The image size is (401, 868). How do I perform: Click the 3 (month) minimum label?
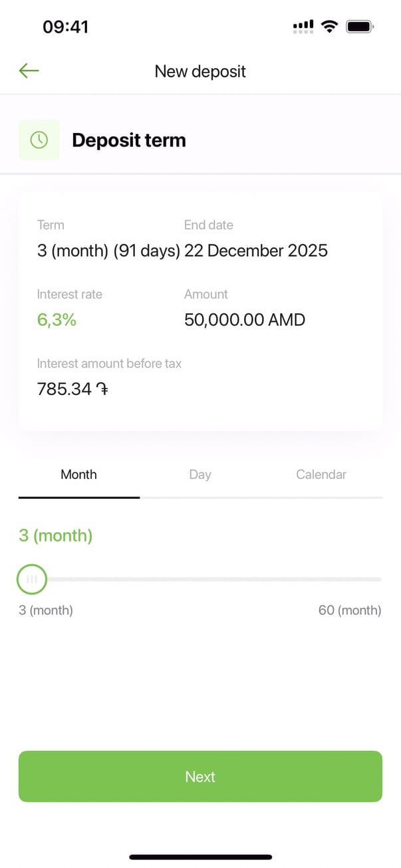point(46,611)
